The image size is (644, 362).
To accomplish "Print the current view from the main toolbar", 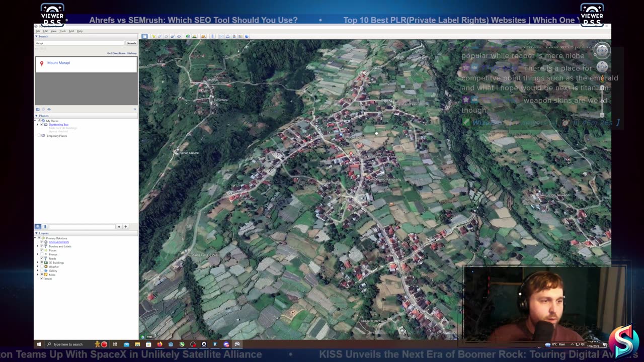I will [227, 36].
